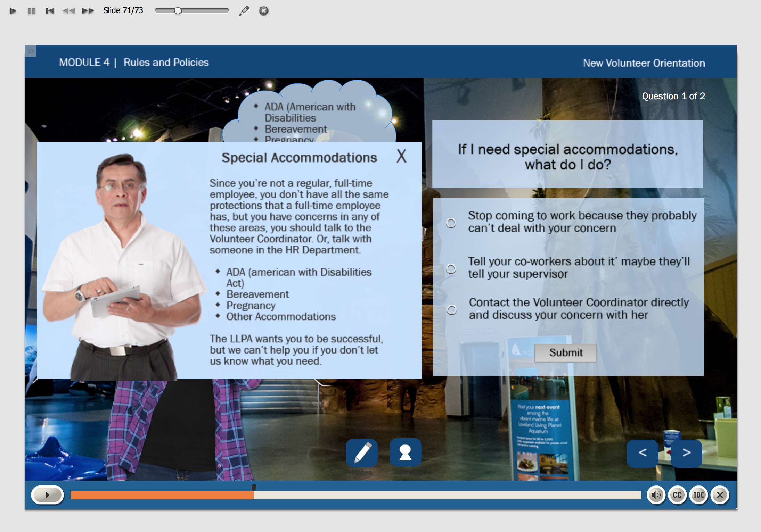Image resolution: width=761 pixels, height=532 pixels.
Task: Toggle audio with the speaker button
Action: (x=656, y=495)
